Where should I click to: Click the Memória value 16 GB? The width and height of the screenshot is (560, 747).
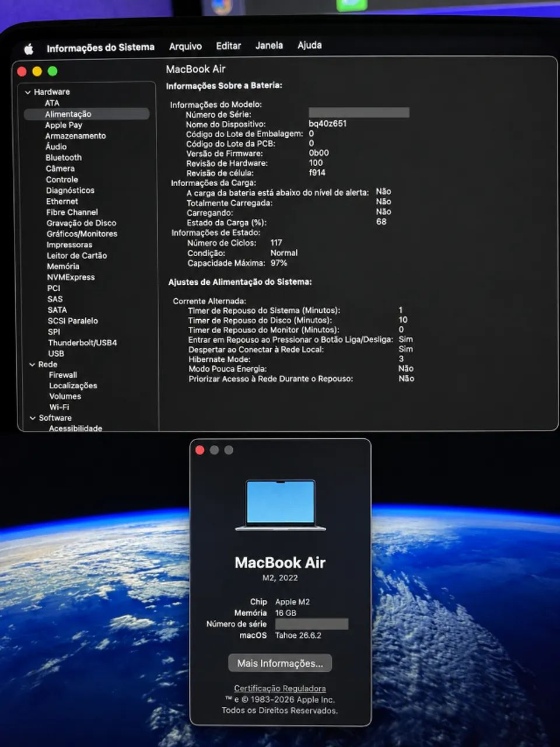(286, 613)
